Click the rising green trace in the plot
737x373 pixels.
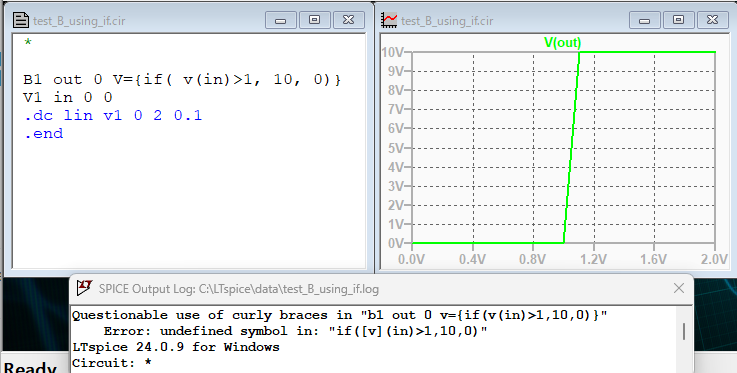572,148
